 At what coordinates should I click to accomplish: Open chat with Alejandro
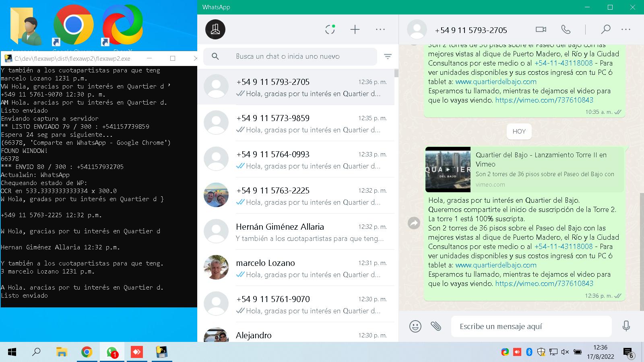296,333
